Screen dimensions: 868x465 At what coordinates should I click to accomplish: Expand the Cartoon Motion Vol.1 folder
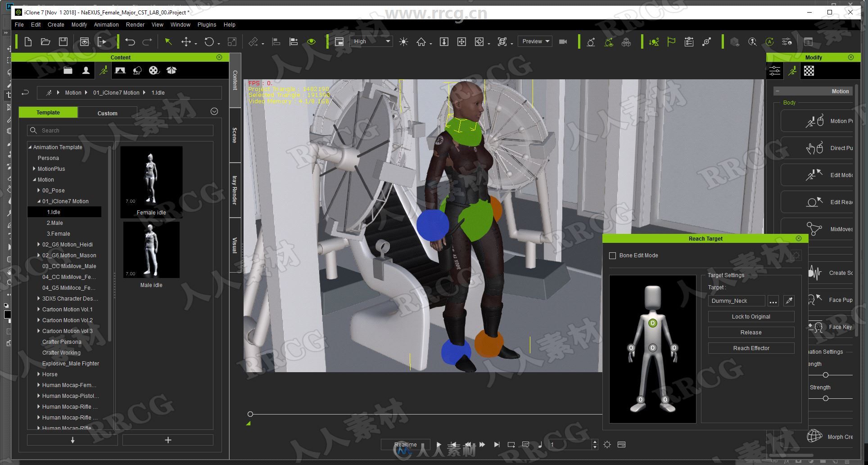click(x=39, y=310)
